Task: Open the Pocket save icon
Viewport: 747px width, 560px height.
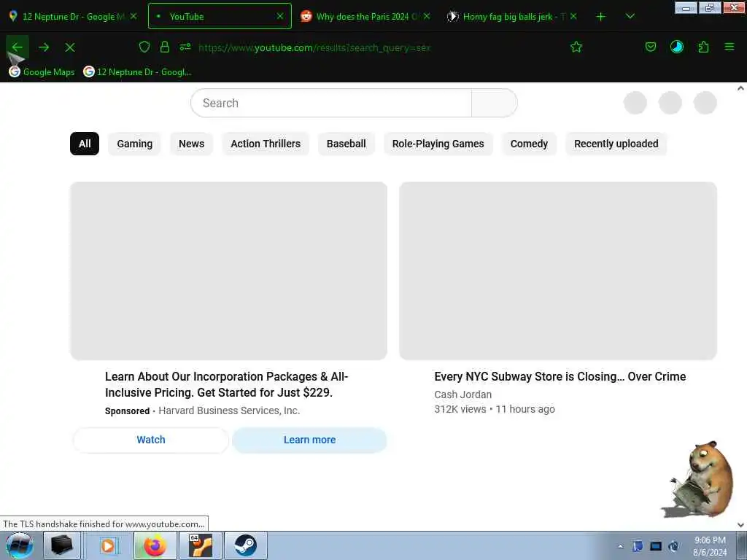Action: pos(651,47)
